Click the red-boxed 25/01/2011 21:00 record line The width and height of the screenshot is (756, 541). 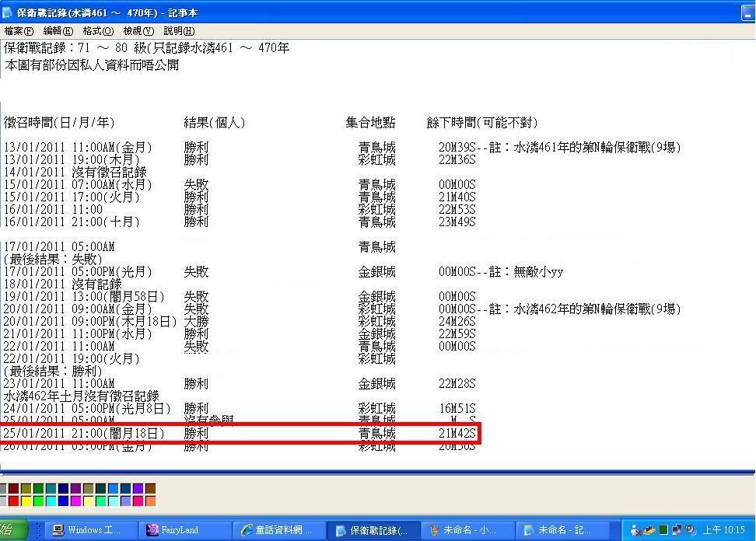pos(240,434)
